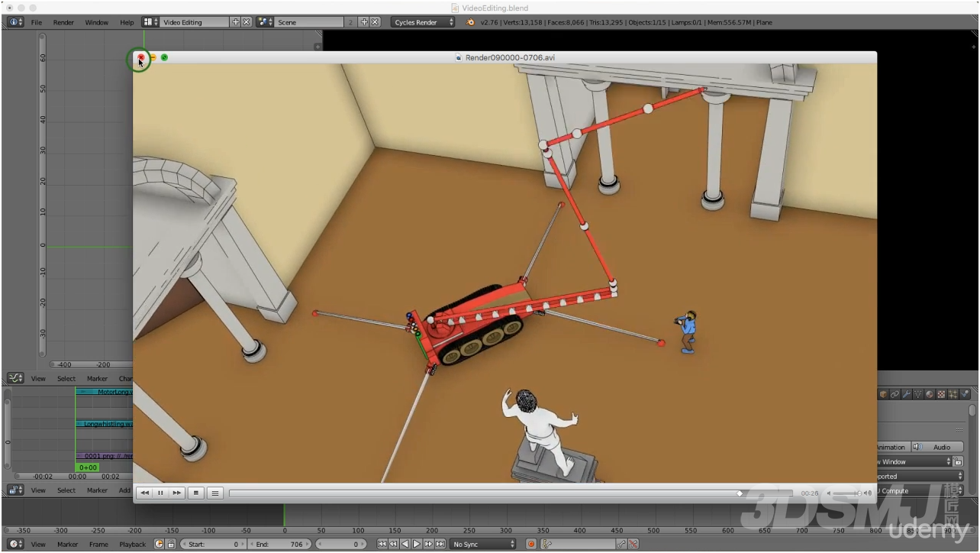Image resolution: width=980 pixels, height=553 pixels.
Task: Select the Longwhistling sound strip
Action: click(x=105, y=424)
